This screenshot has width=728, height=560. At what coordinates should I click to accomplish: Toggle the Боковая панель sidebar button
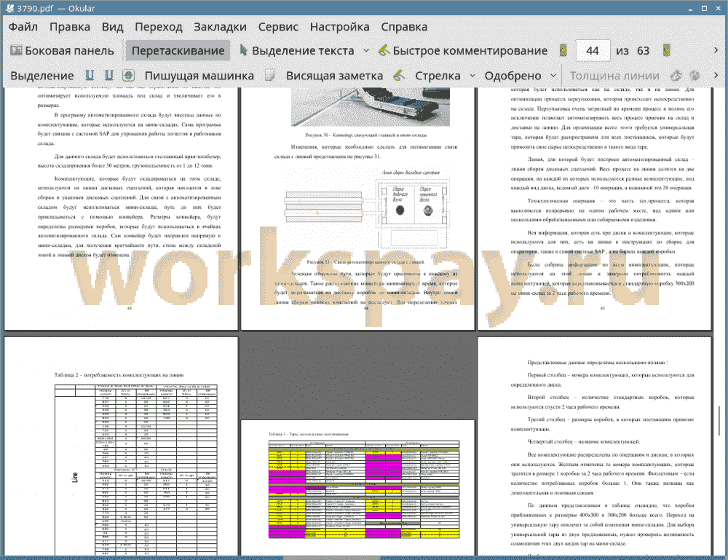[62, 51]
